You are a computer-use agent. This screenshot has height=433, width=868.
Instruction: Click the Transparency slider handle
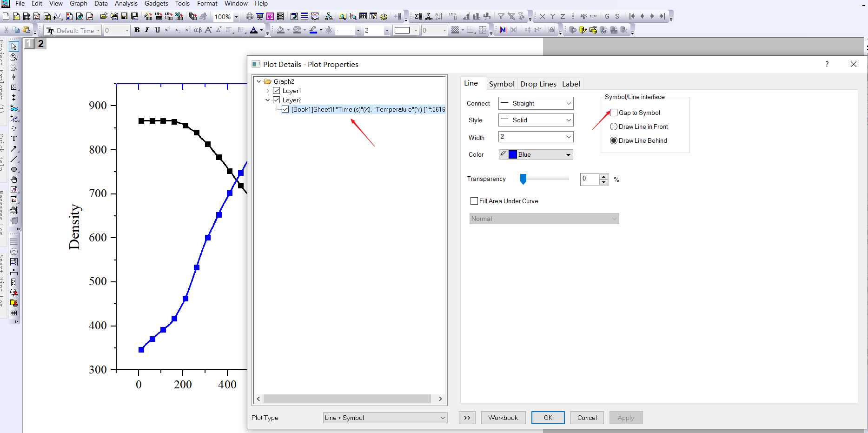click(523, 179)
